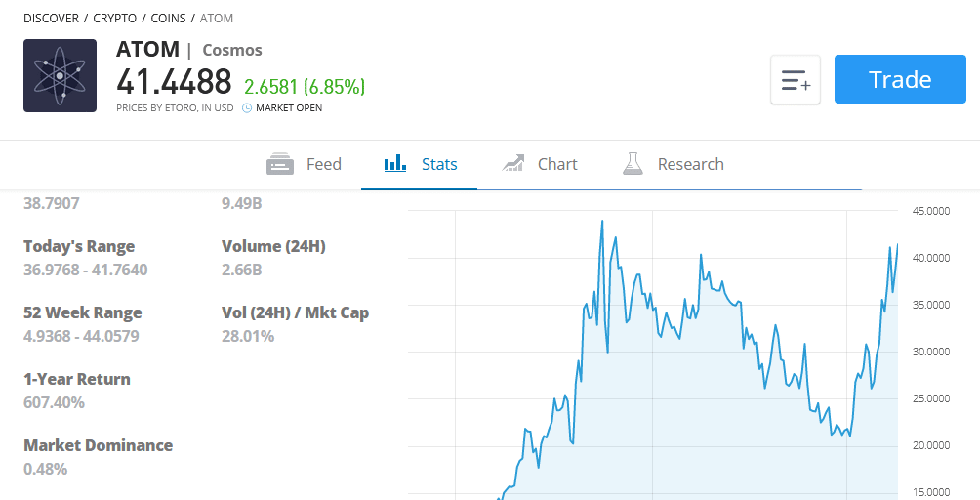Click the Today's Range label
Image resolution: width=980 pixels, height=500 pixels.
79,246
